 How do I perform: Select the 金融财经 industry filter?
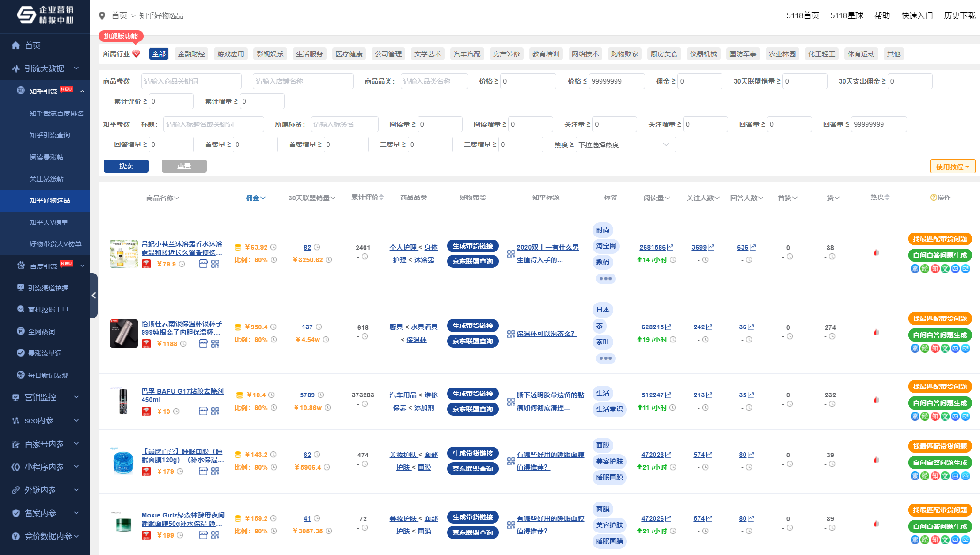[191, 54]
